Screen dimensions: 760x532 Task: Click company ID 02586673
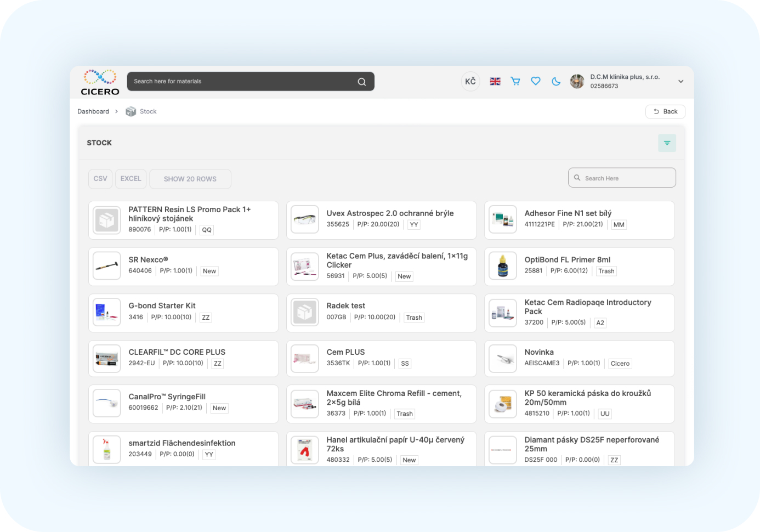click(604, 86)
